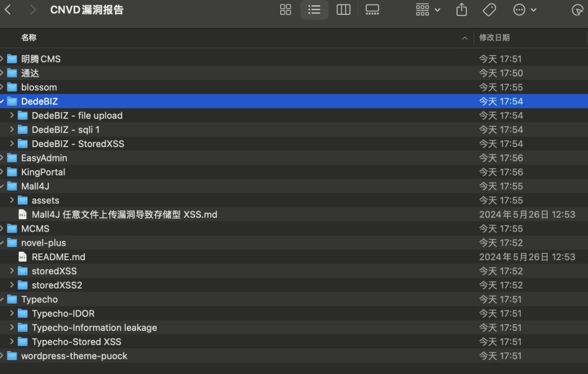This screenshot has width=588, height=374.
Task: Expand the 明腾 CMS folder
Action: [2, 59]
